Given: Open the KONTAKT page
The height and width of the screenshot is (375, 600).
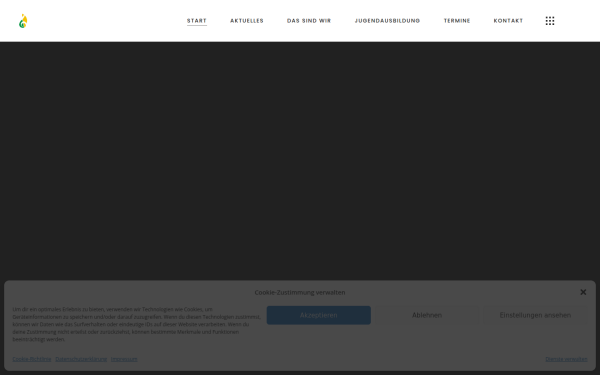Looking at the screenshot, I should [508, 21].
